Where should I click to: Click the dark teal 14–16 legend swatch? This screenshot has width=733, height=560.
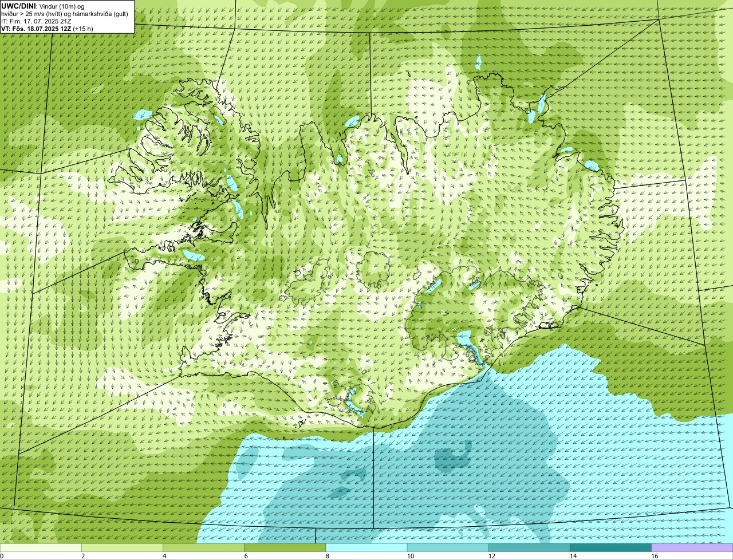[610, 547]
